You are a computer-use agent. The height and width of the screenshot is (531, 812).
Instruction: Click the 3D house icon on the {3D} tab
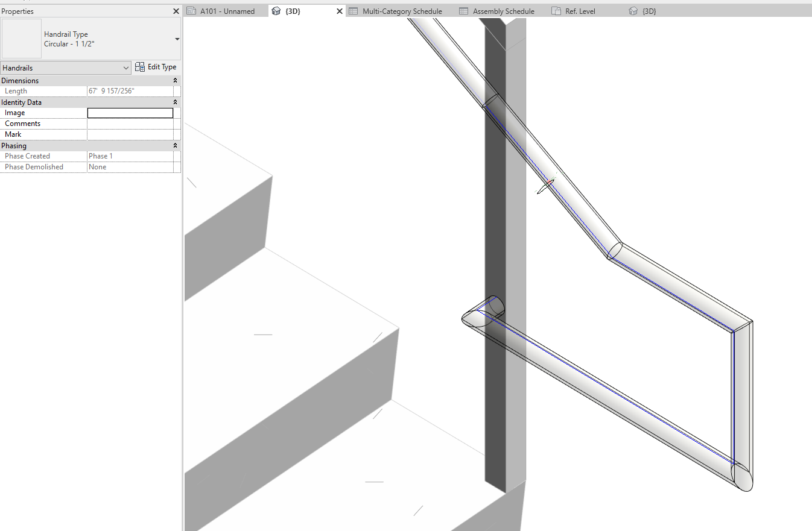point(276,10)
